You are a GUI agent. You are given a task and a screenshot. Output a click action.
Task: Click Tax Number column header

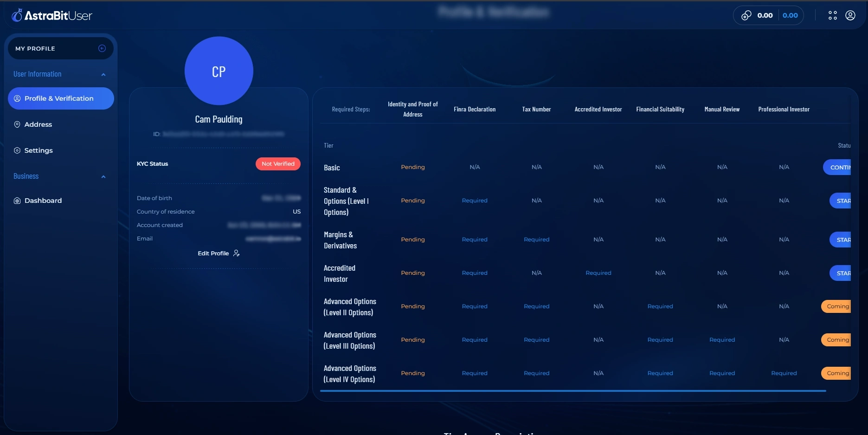click(536, 109)
